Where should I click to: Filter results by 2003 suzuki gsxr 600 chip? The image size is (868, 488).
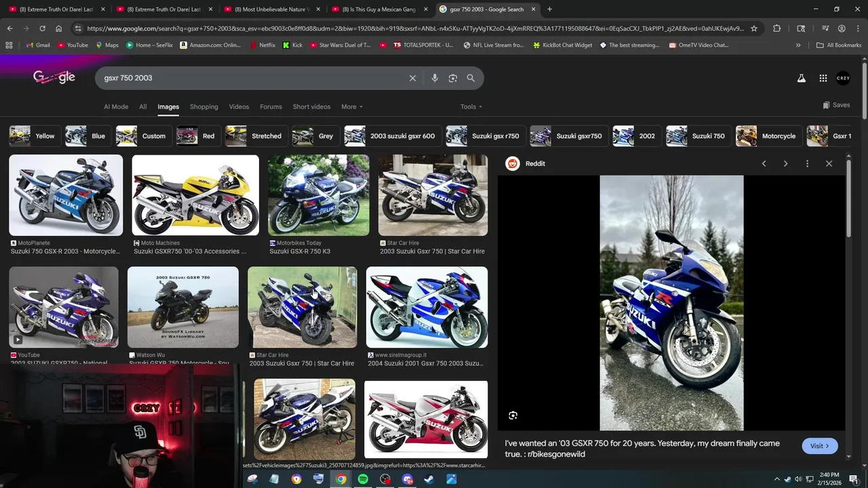tap(392, 136)
